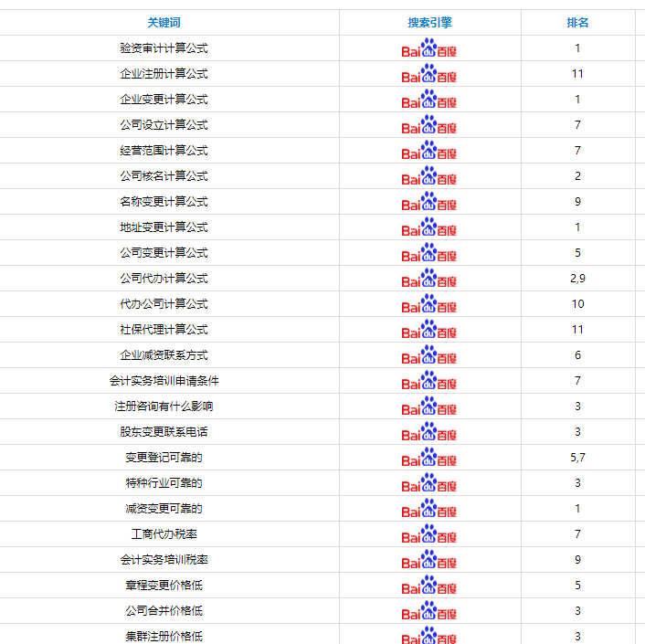Pick keyword 变更登记可靠的

pos(164,458)
